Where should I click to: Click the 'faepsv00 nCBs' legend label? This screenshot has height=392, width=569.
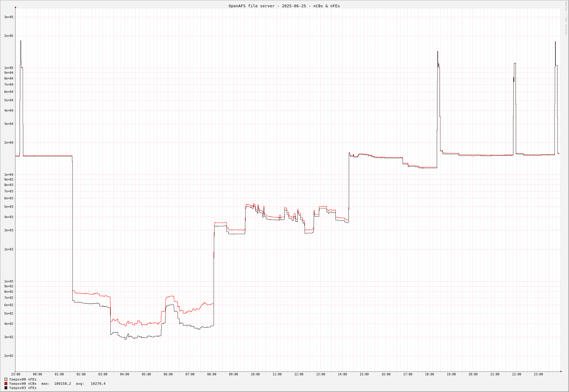[23, 384]
